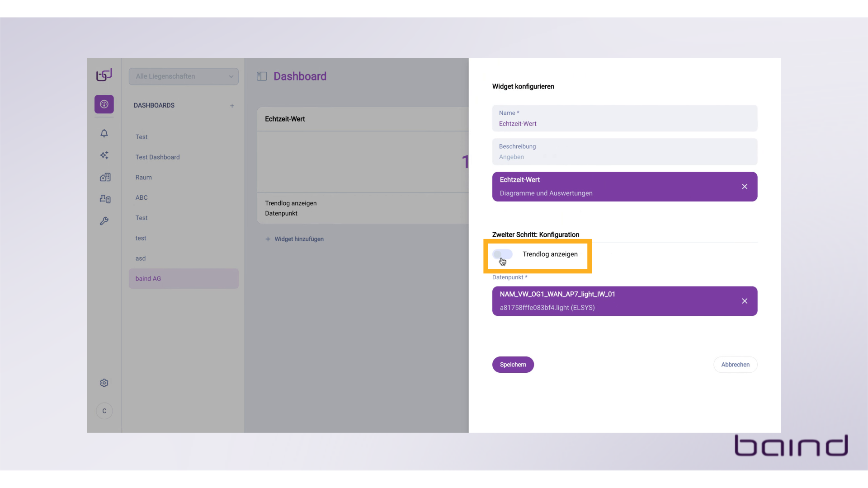868x488 pixels.
Task: Clear the selected NAM_VW_OG1 Datenpunkt
Action: (744, 301)
